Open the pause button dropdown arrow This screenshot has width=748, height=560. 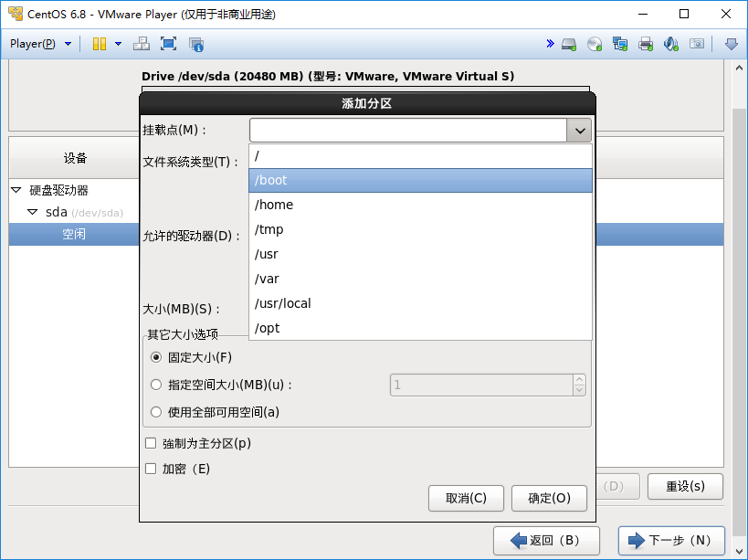click(x=119, y=44)
